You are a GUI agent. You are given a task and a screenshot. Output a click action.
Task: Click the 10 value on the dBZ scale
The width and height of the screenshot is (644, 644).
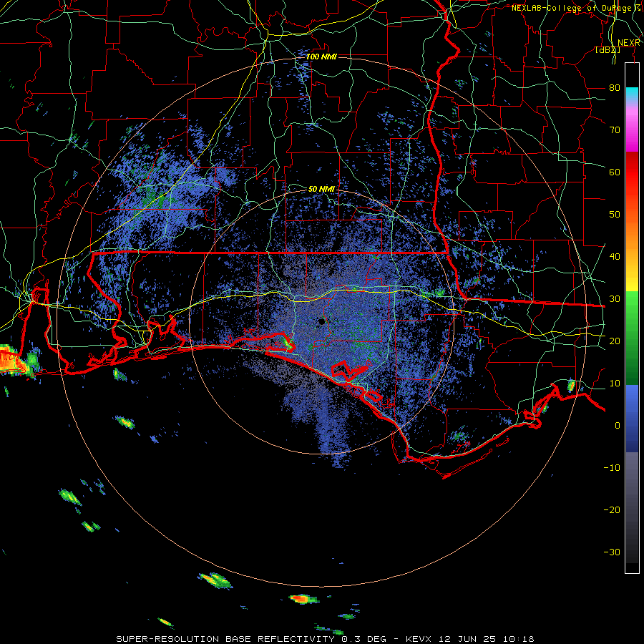point(615,384)
